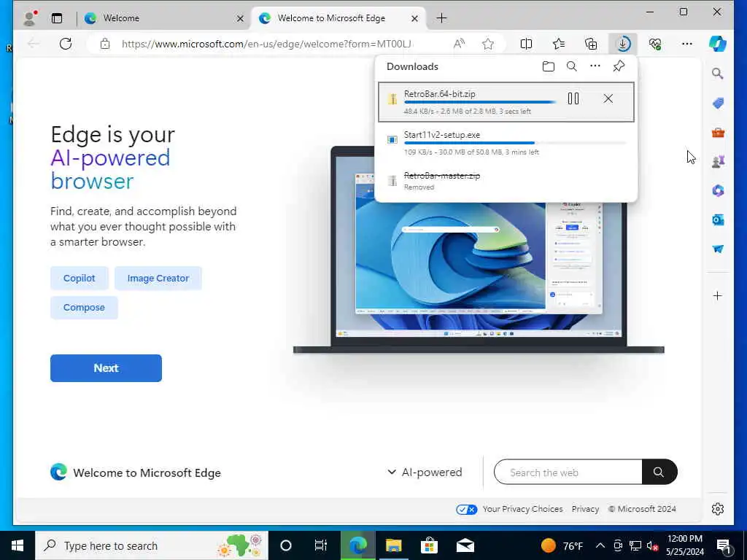
Task: Refresh the current page
Action: (x=66, y=44)
